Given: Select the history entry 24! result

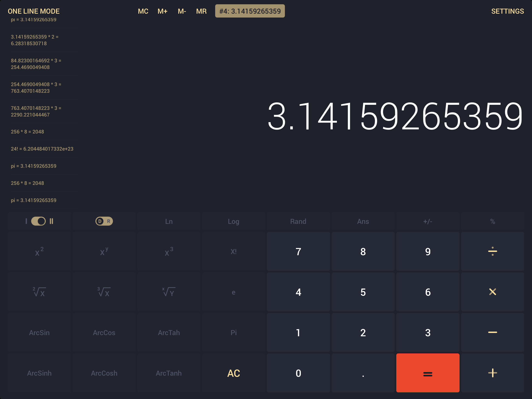Looking at the screenshot, I should (42, 149).
